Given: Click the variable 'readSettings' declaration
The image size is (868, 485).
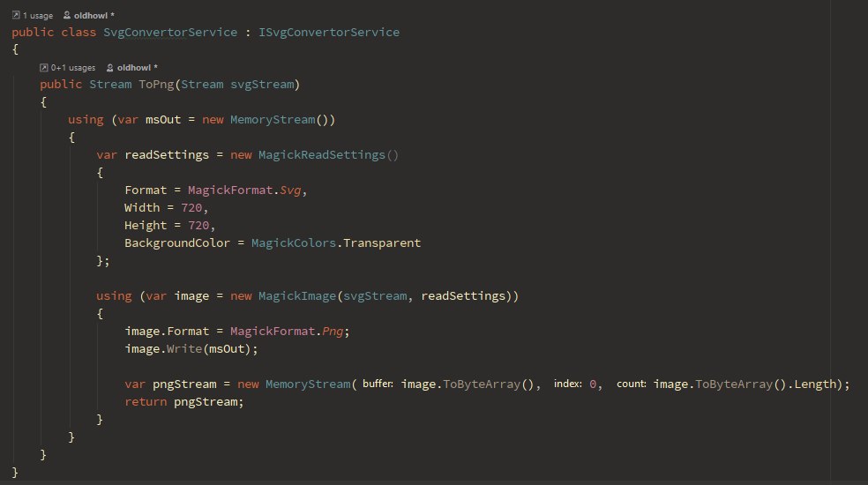Looking at the screenshot, I should [x=167, y=155].
